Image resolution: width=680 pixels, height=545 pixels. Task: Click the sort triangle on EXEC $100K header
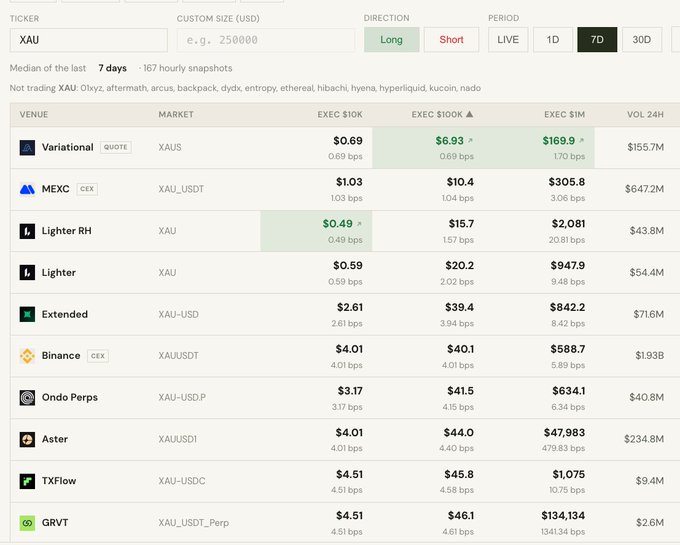pos(470,114)
